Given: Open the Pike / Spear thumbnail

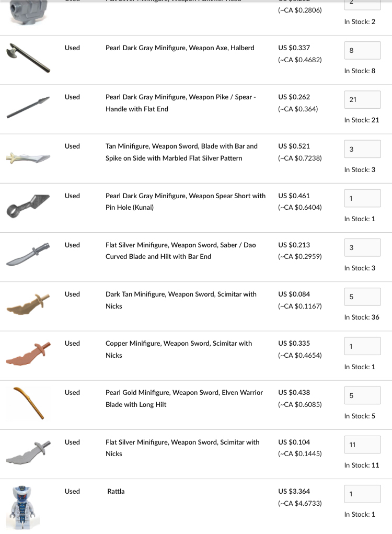Looking at the screenshot, I should pos(28,107).
